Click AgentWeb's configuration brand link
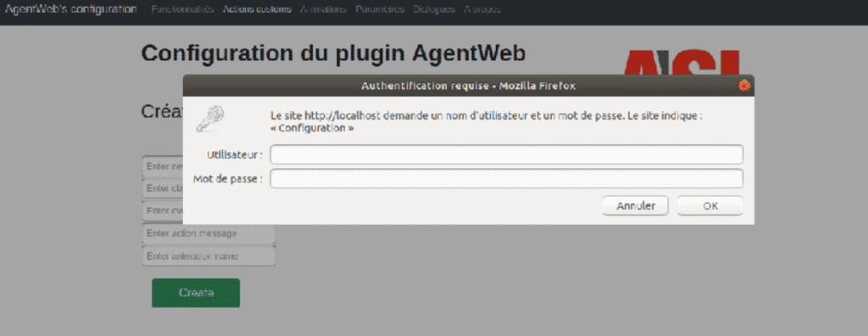The image size is (868, 336). coord(70,9)
